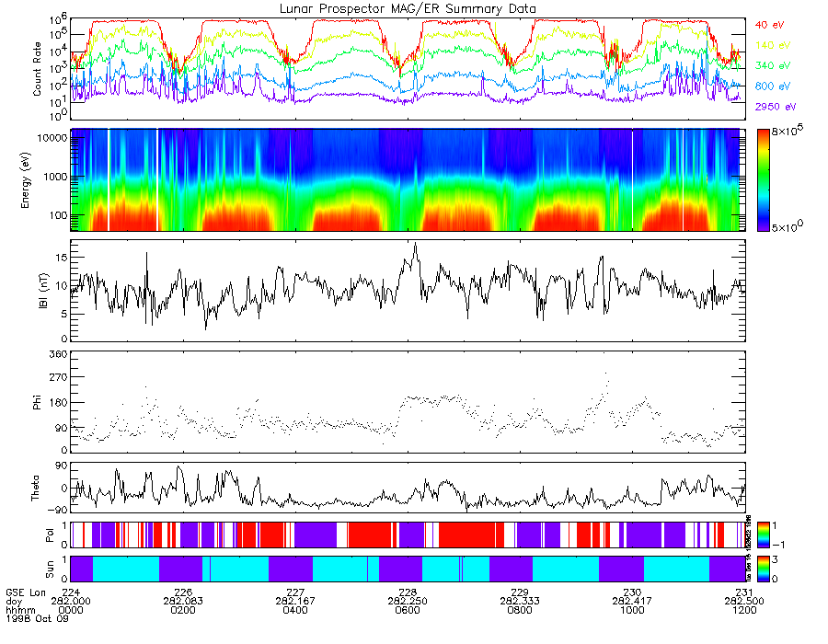Click the day-of-year value '282.333'
Viewport: 828px width, 644px height.
point(520,602)
